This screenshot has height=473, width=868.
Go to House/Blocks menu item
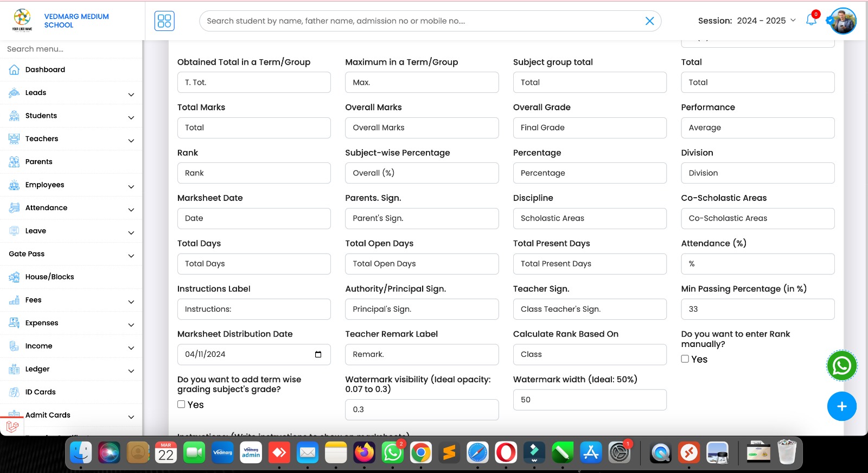[49, 277]
